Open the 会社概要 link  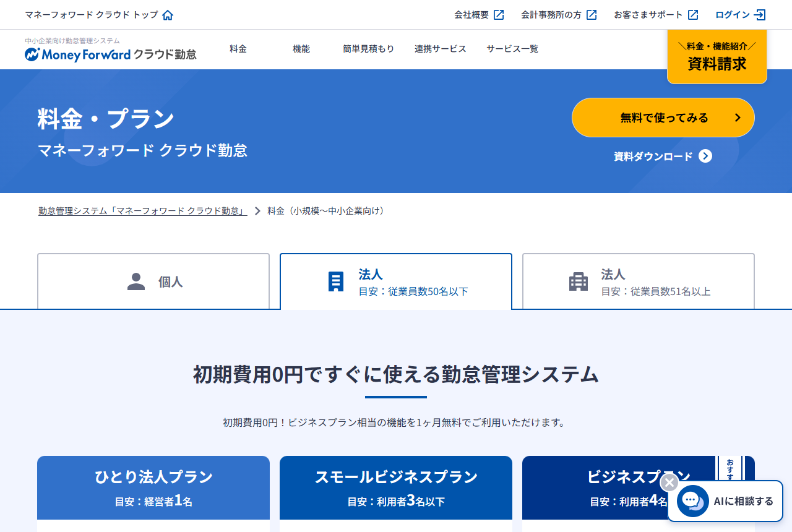[480, 15]
